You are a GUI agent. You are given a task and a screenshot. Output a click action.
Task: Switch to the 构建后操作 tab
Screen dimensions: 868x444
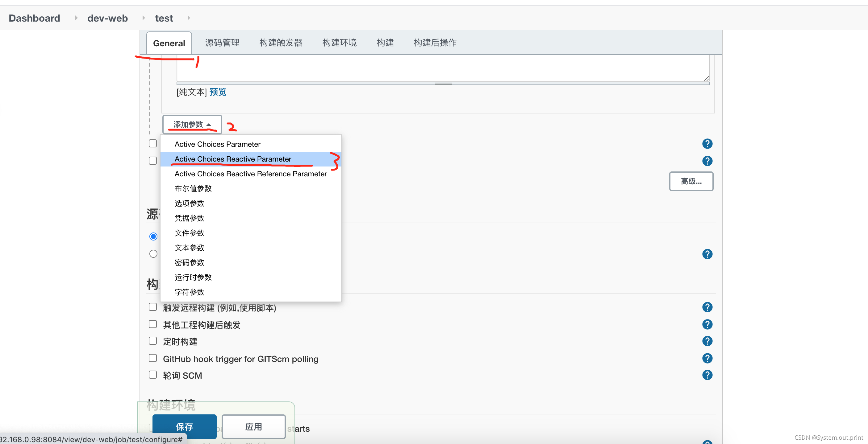coord(435,43)
